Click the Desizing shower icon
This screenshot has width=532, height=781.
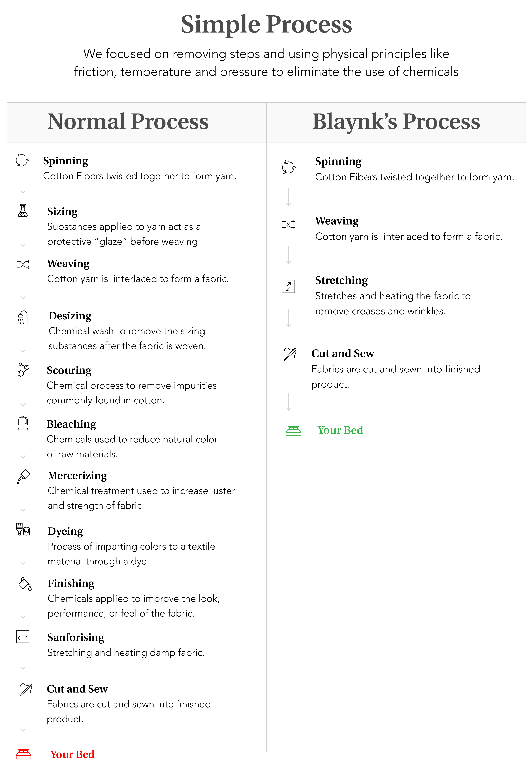(22, 317)
